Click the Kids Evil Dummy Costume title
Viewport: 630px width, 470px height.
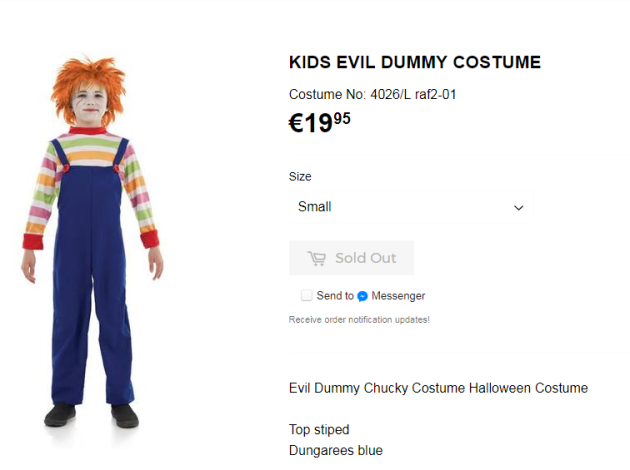414,62
